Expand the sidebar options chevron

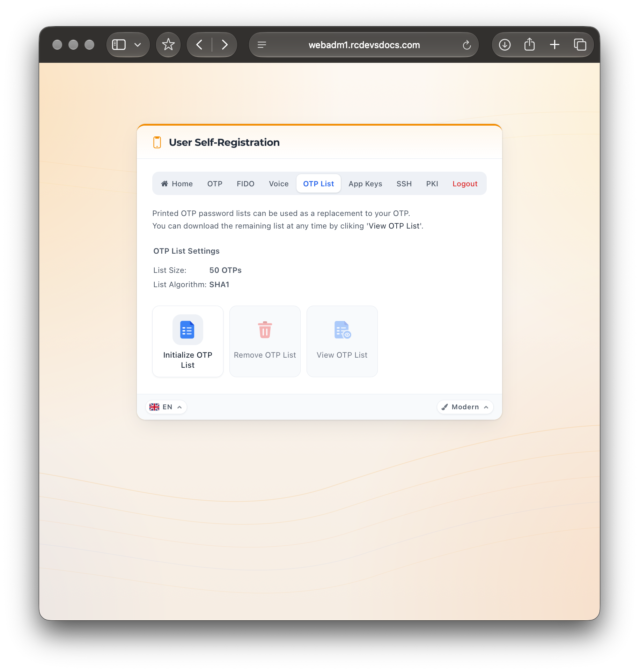coord(138,45)
